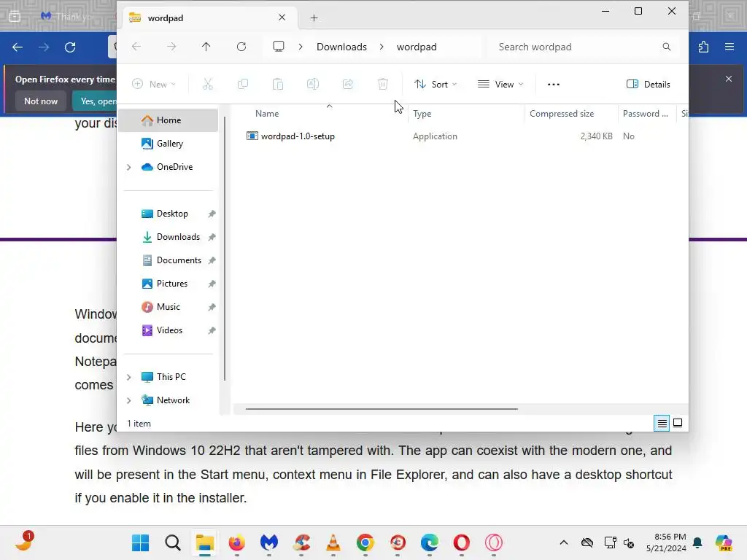Open Microsoft Edge from the taskbar
Screen dimensions: 747x560
pos(430,542)
